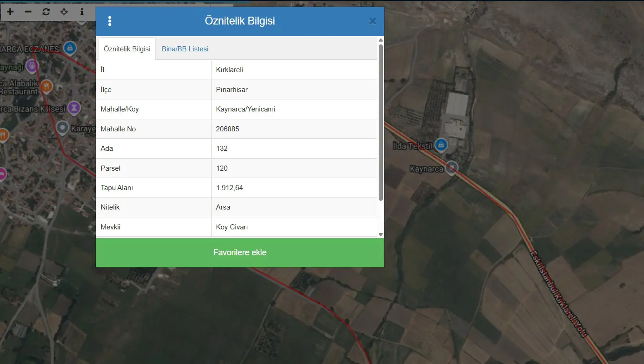644x364 pixels.
Task: Select the Nitelik value Arsa
Action: coord(294,207)
